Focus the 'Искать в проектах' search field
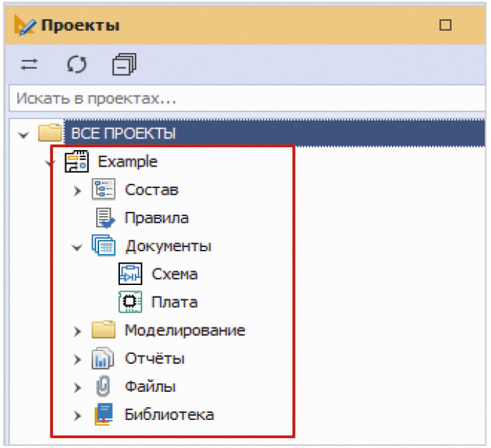The height and width of the screenshot is (448, 491). 248,98
